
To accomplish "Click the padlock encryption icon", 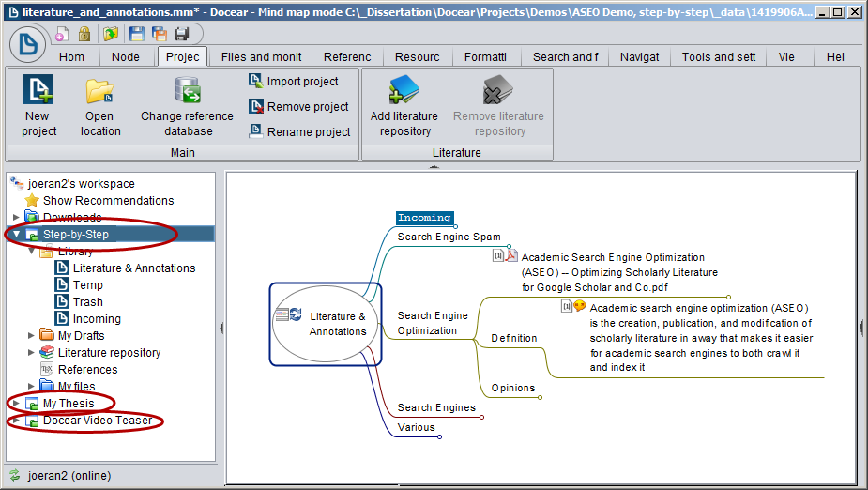I will click(84, 35).
